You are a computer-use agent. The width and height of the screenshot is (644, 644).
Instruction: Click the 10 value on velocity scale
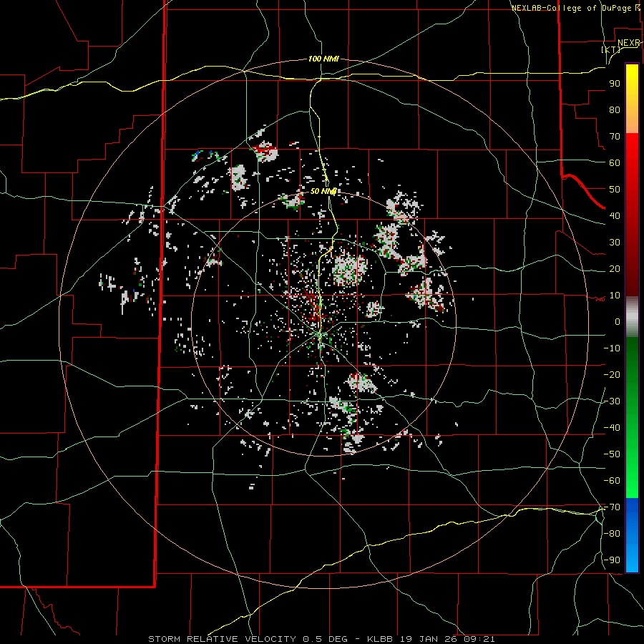[615, 296]
